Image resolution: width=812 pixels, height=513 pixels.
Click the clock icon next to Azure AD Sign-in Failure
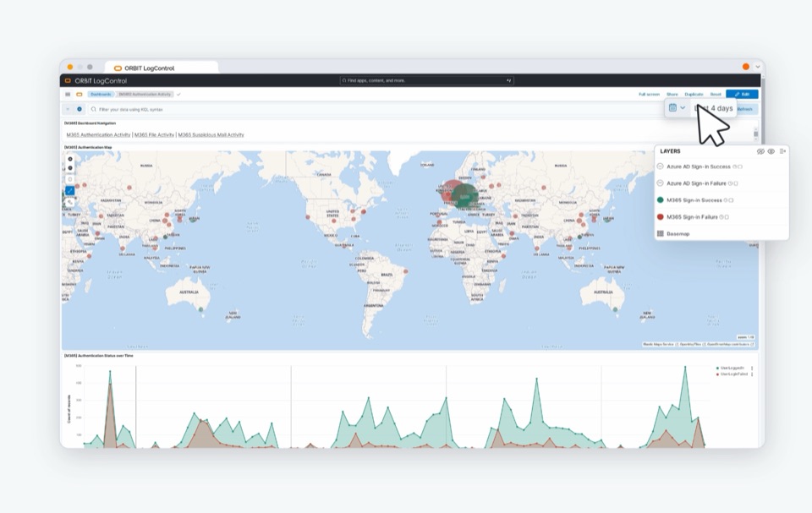pyautogui.click(x=730, y=183)
